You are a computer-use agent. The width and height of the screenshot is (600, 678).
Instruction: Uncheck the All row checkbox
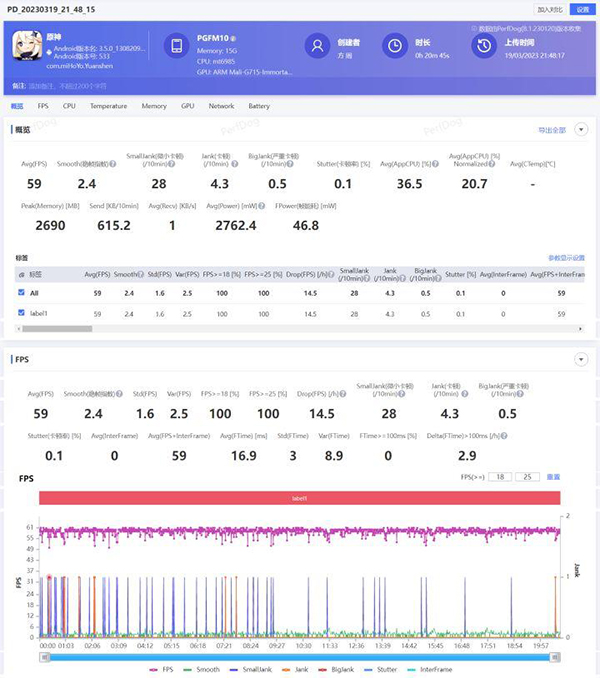pyautogui.click(x=22, y=292)
